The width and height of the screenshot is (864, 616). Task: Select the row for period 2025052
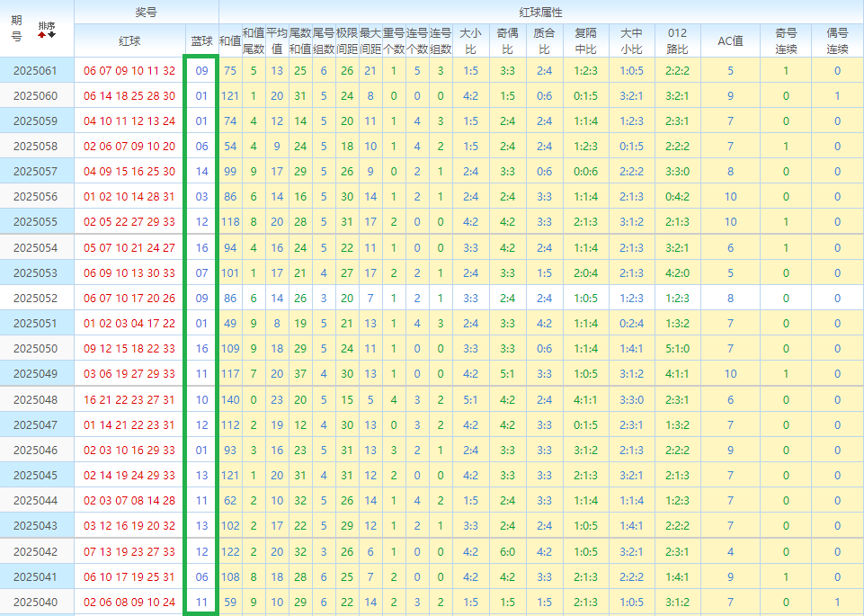tap(36, 298)
